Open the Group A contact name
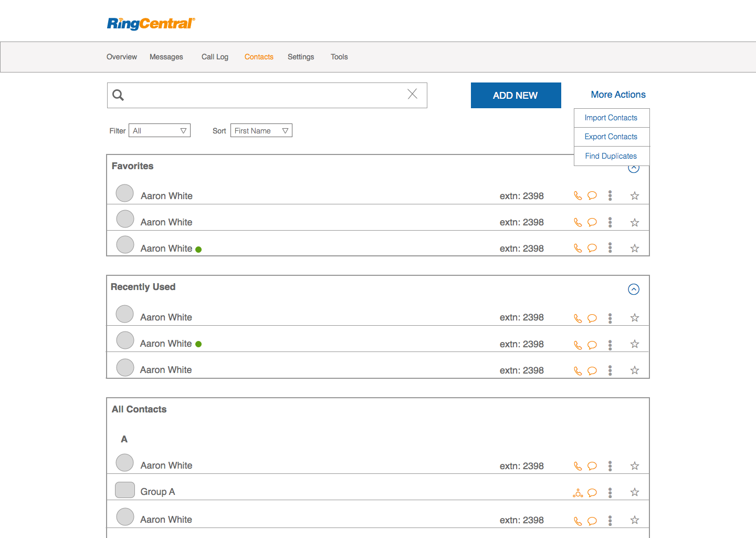The height and width of the screenshot is (538, 756). coord(157,492)
